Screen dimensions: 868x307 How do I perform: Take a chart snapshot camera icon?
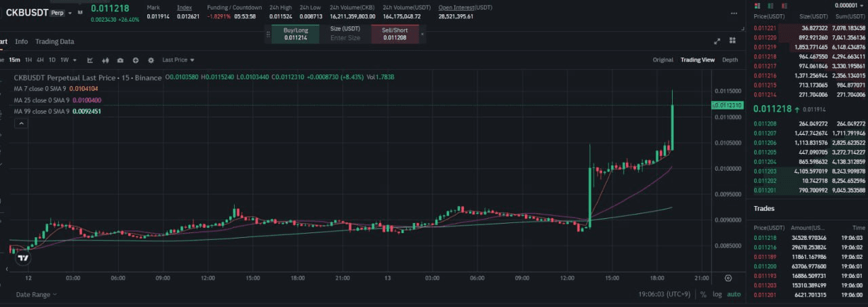(120, 60)
